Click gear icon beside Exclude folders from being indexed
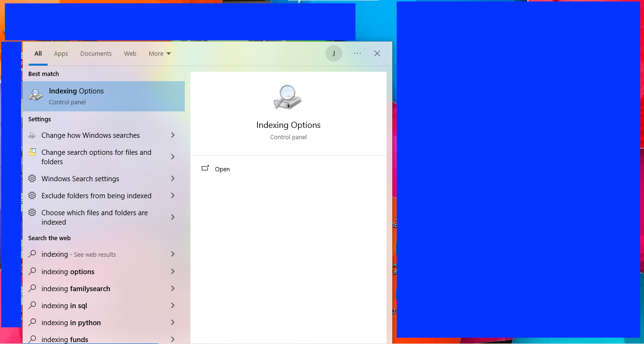This screenshot has height=344, width=644. point(32,195)
